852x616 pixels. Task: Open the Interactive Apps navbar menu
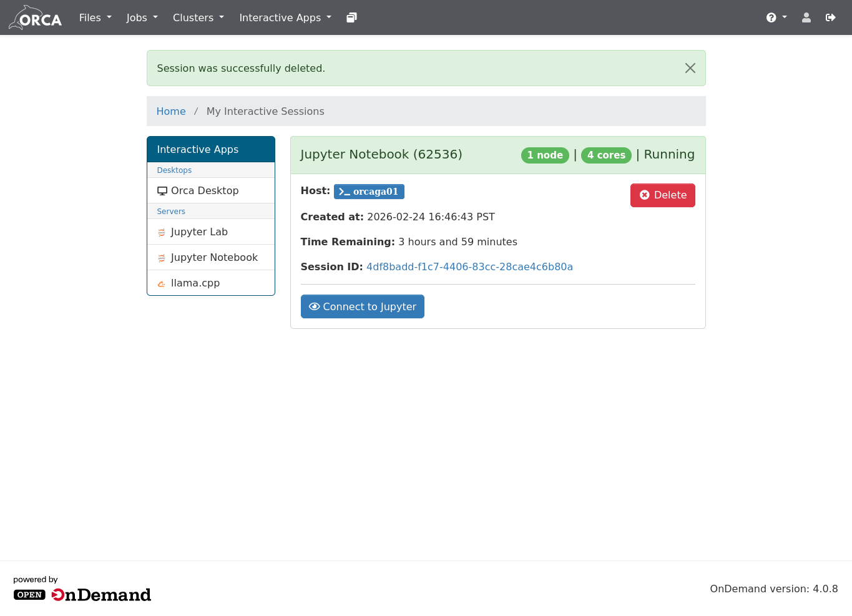point(285,17)
